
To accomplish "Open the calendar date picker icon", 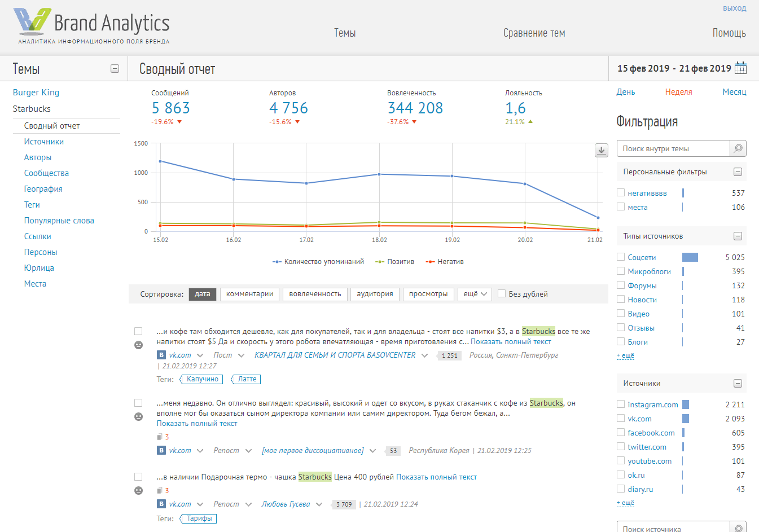I will pyautogui.click(x=740, y=68).
